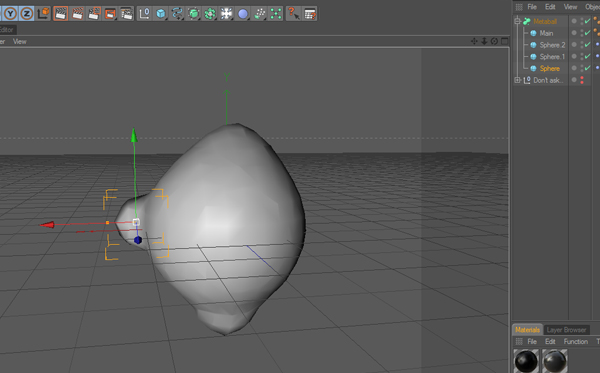The image size is (600, 373).
Task: Toggle Sphere enable checkmark
Action: coord(588,68)
